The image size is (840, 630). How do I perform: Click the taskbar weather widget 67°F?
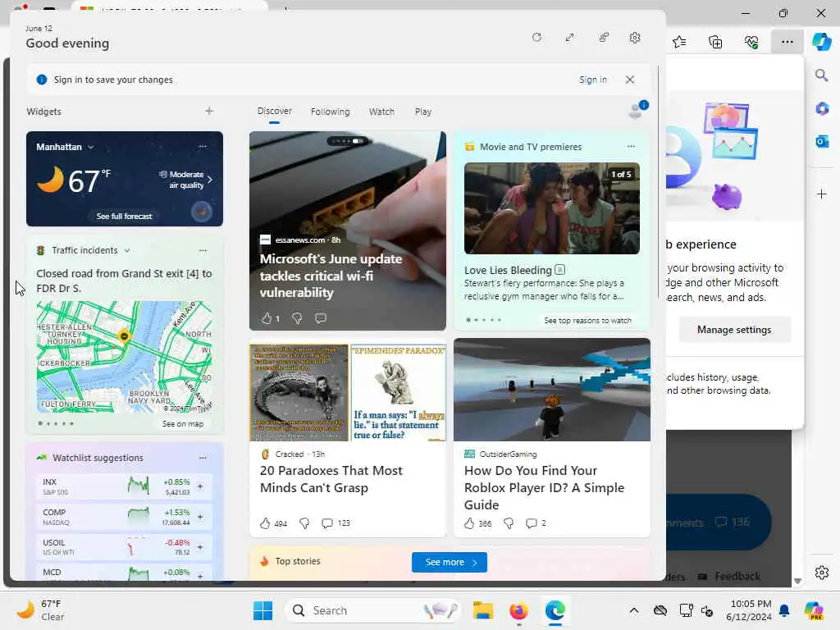(x=40, y=610)
